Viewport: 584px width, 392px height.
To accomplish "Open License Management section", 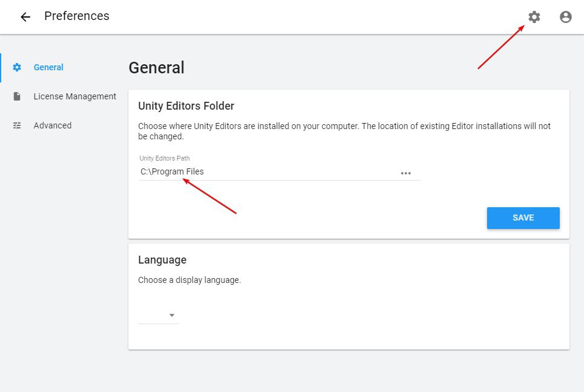I will [x=75, y=96].
